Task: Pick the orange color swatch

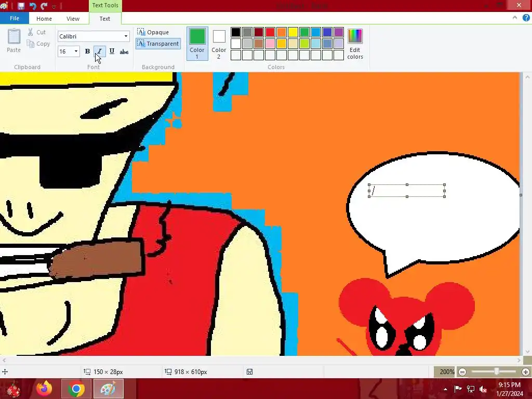Action: click(x=282, y=32)
